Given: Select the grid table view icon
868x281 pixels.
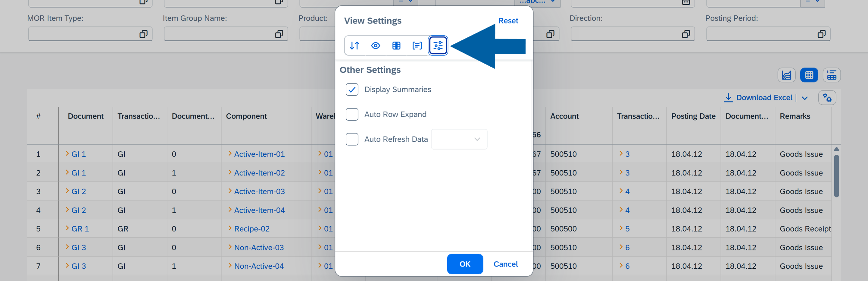Looking at the screenshot, I should [x=809, y=75].
